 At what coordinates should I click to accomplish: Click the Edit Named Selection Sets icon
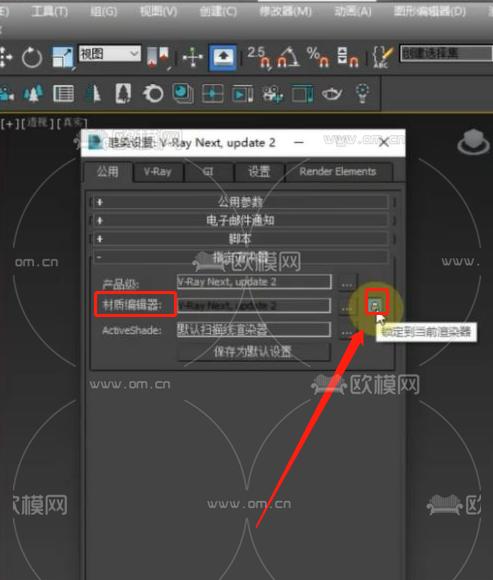coord(382,57)
